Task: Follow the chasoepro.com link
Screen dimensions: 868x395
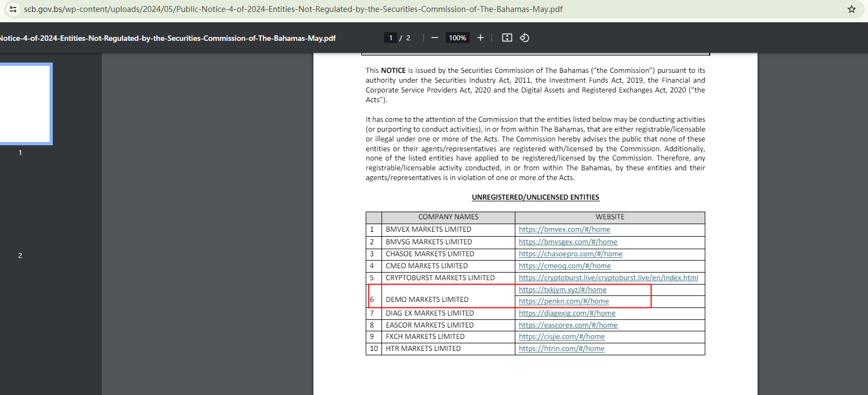Action: pos(570,254)
